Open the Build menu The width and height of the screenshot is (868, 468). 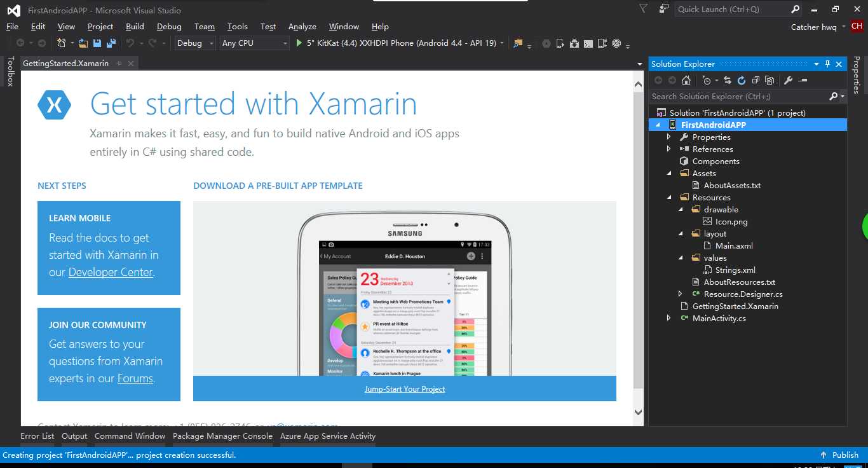135,27
